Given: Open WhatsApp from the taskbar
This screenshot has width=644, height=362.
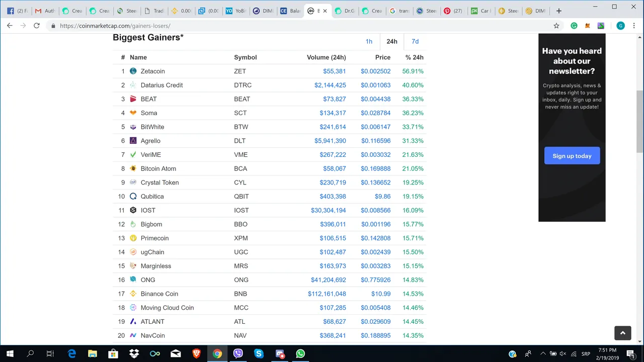Looking at the screenshot, I should tap(300, 354).
